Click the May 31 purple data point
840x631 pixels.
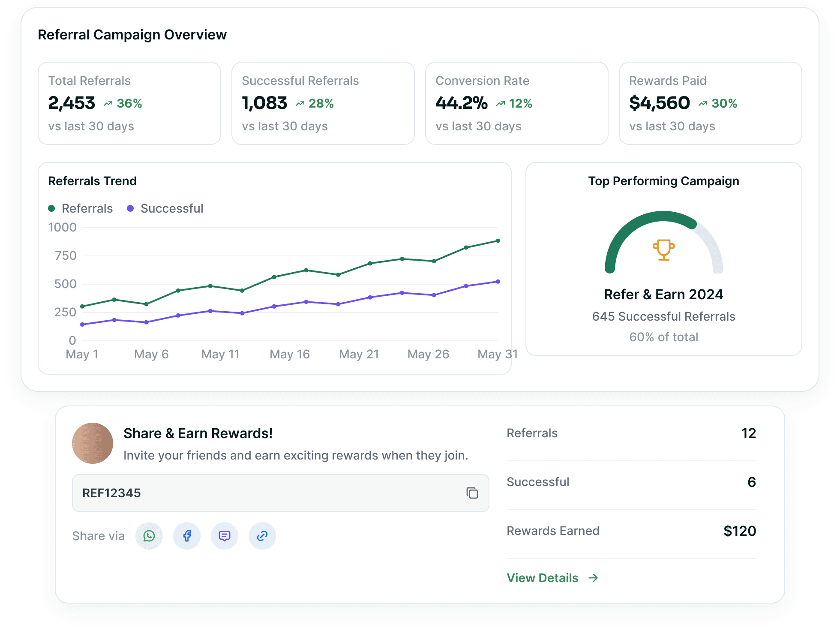coord(498,282)
